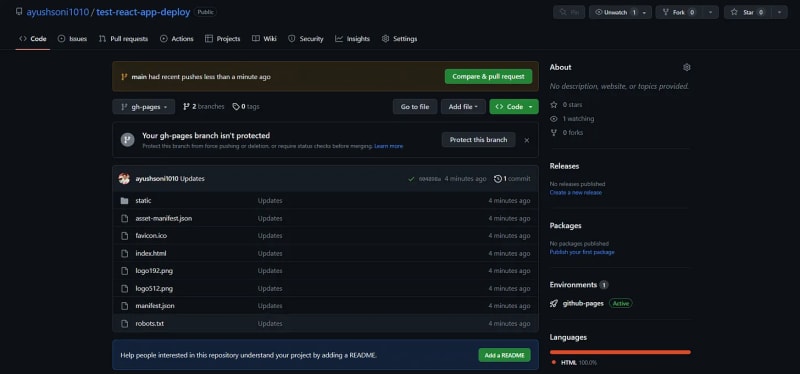Open favicon.ico file

(x=151, y=236)
